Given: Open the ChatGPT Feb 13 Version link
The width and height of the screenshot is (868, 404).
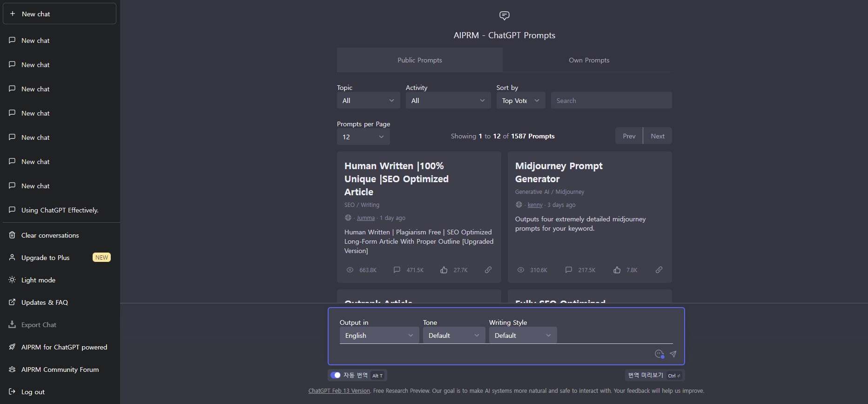Looking at the screenshot, I should pos(339,391).
